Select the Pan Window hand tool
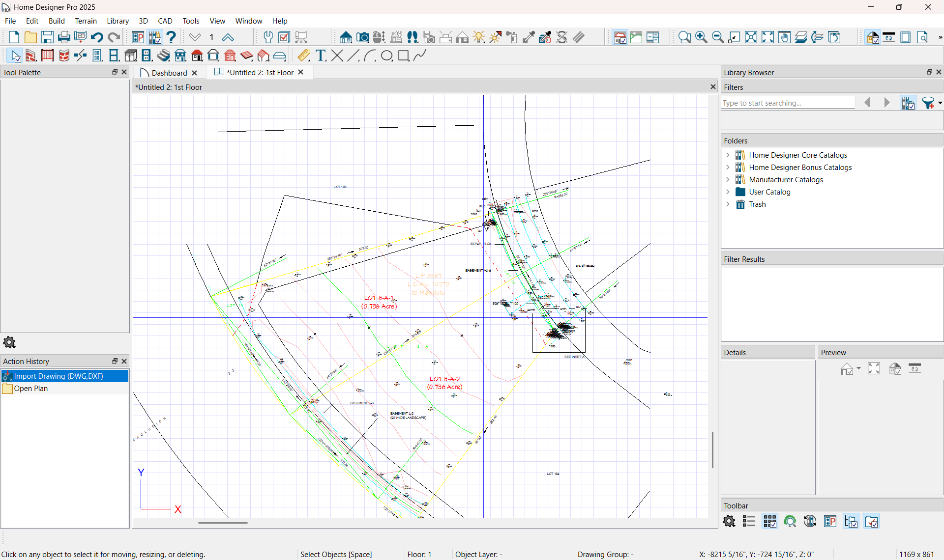 pyautogui.click(x=784, y=37)
